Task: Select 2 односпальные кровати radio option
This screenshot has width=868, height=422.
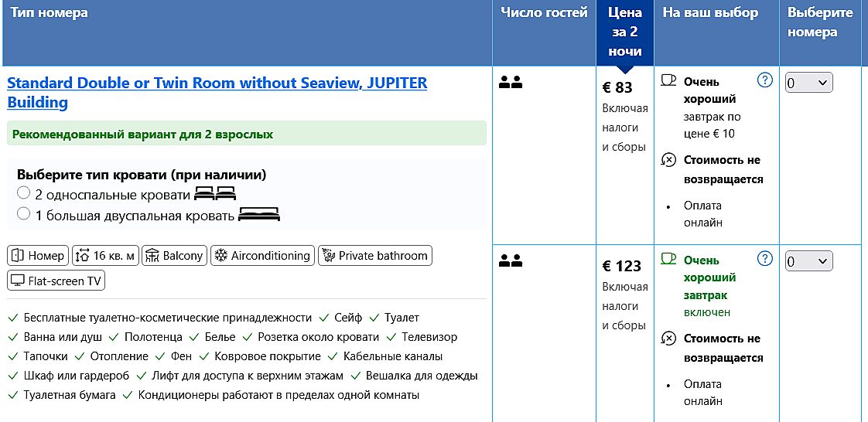Action: [24, 193]
